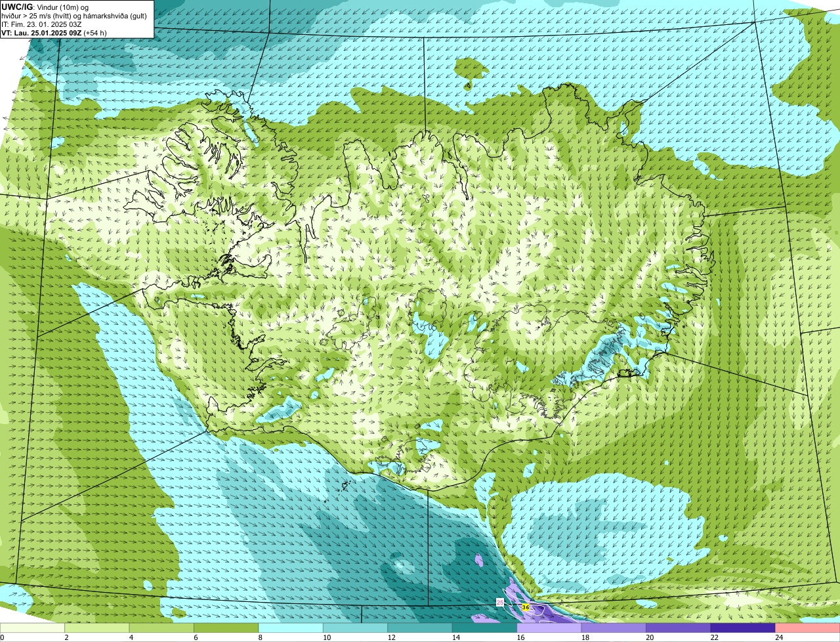
Task: Click the 2–4 m/s light green legend swatch
Action: [x=97, y=628]
